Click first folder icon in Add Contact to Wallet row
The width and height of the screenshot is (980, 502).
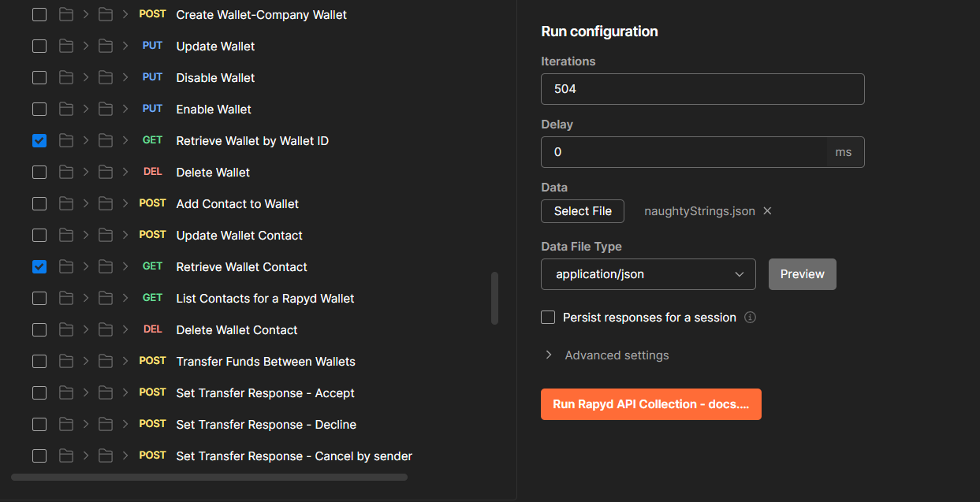pyautogui.click(x=66, y=203)
